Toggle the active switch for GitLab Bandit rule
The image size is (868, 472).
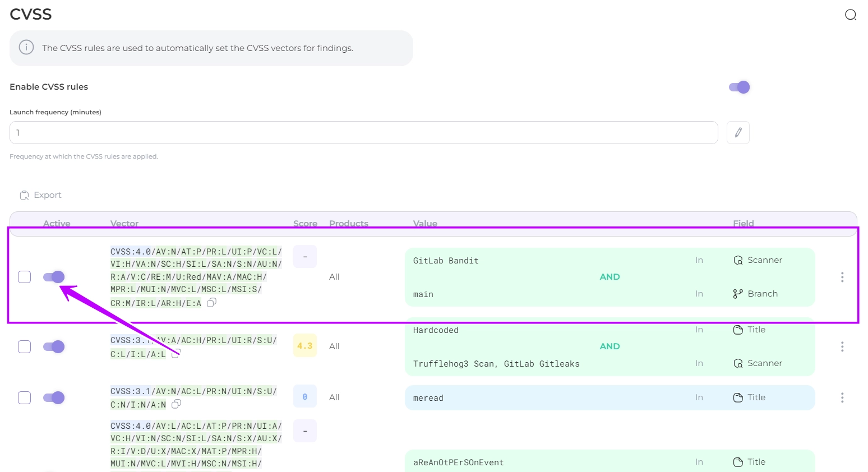pyautogui.click(x=54, y=277)
